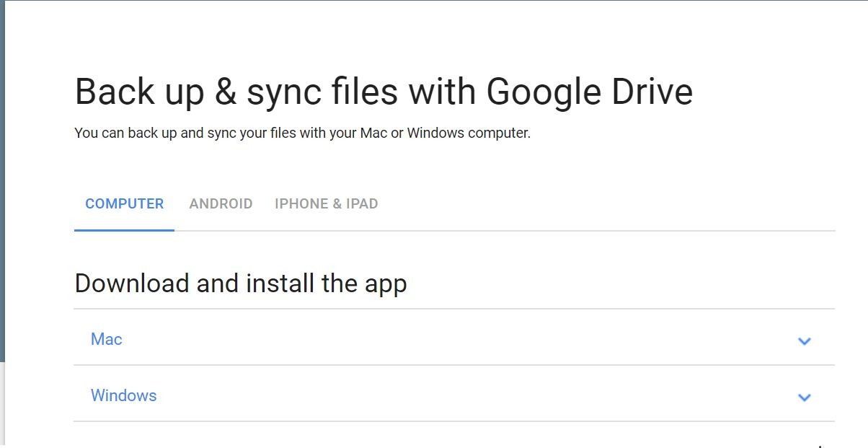
Task: Expand the Mac section chevron
Action: coord(805,341)
